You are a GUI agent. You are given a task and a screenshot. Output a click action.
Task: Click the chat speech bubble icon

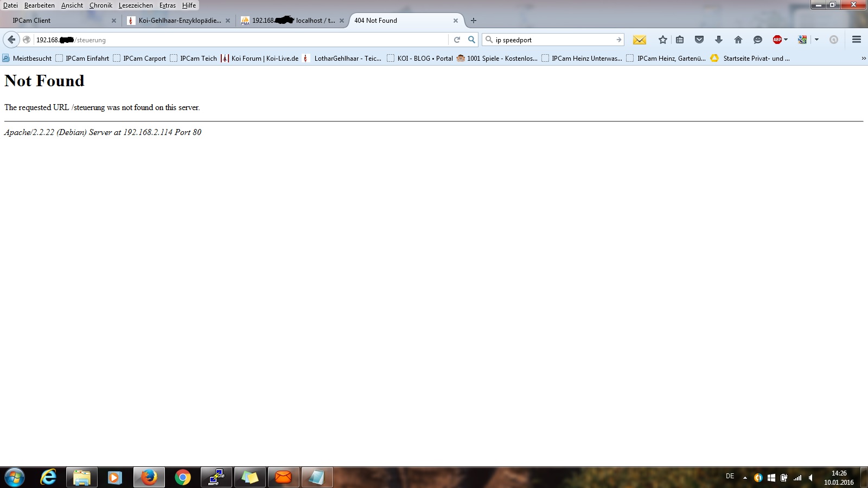[758, 40]
